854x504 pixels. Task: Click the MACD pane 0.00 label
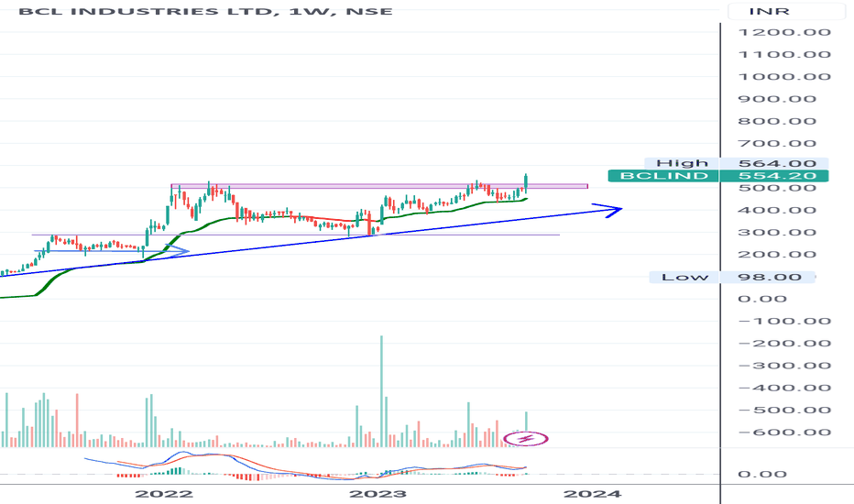[x=762, y=474]
